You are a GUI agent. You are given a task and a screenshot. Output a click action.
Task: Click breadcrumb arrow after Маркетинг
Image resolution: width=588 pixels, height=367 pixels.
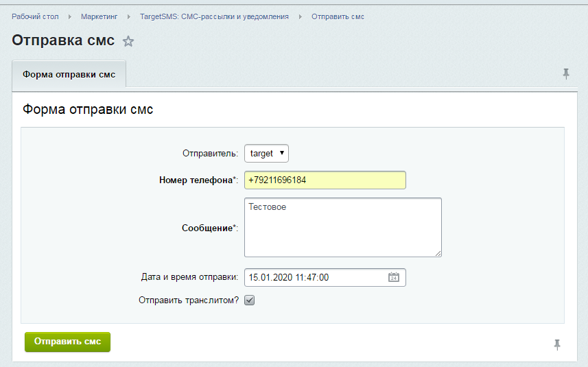tap(129, 16)
